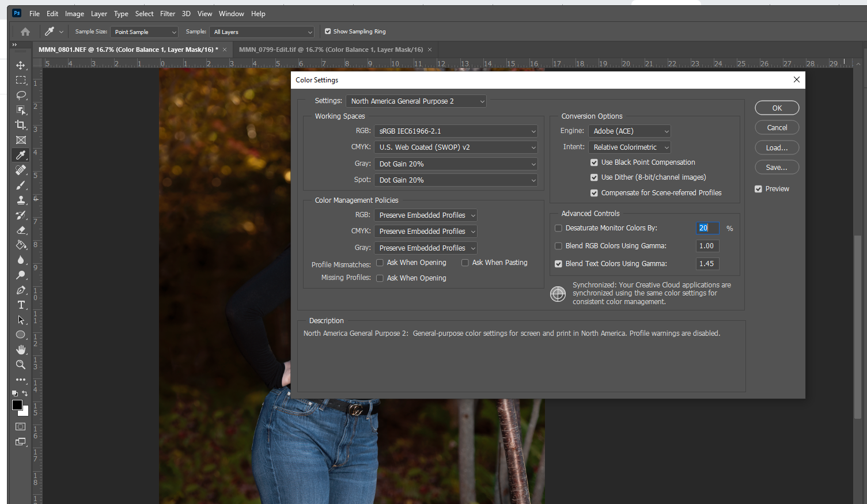Pick the Clone Stamp tool

pos(21,200)
